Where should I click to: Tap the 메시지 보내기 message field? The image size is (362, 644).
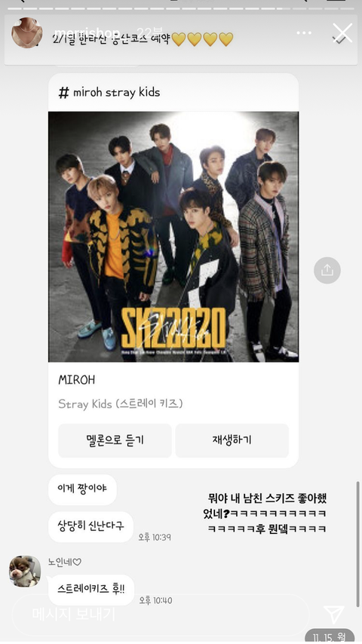(160, 615)
